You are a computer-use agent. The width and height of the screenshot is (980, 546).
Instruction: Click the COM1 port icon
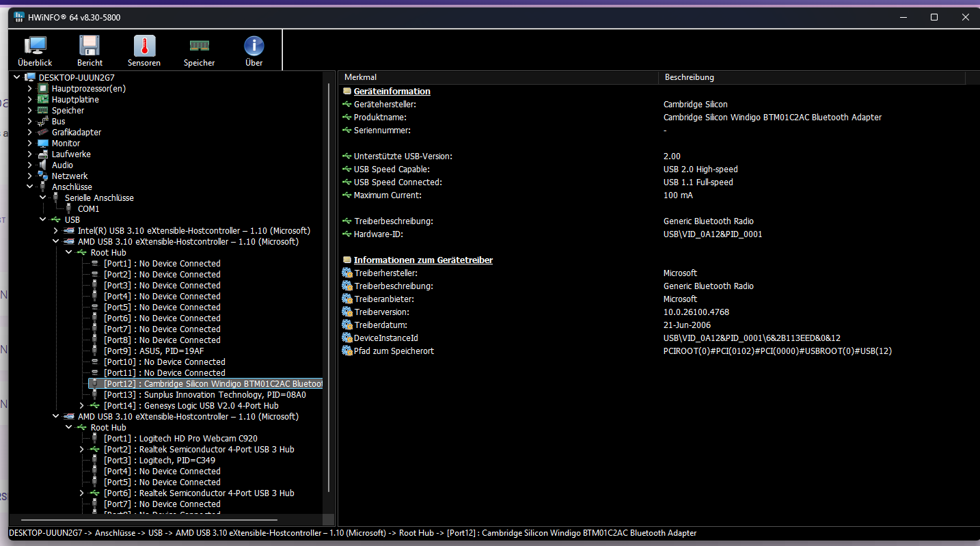[x=69, y=208]
